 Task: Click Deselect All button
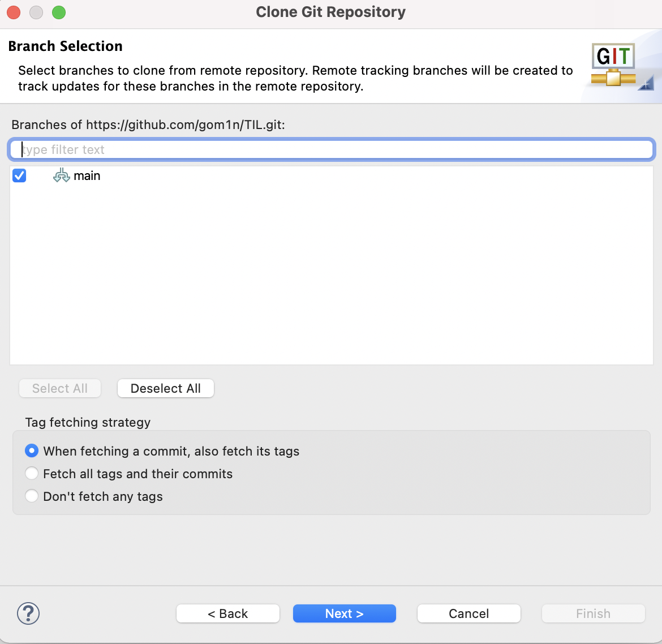point(165,388)
